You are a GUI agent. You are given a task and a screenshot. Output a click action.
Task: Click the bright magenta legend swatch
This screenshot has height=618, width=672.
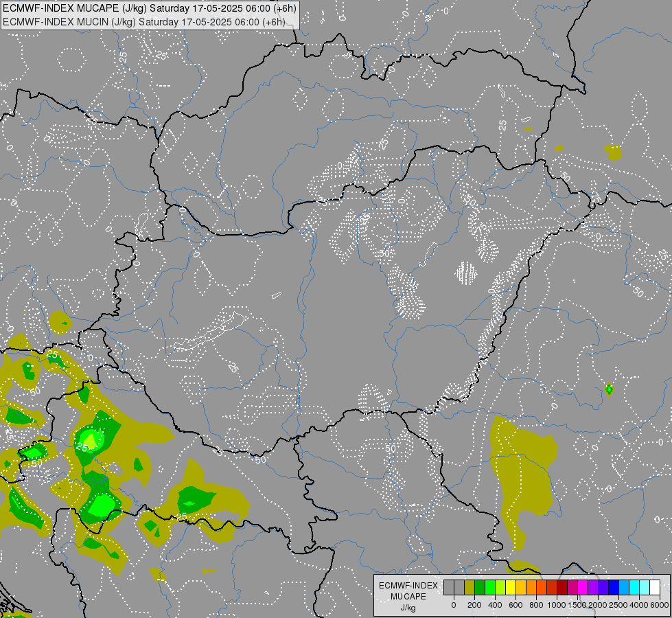click(x=583, y=588)
